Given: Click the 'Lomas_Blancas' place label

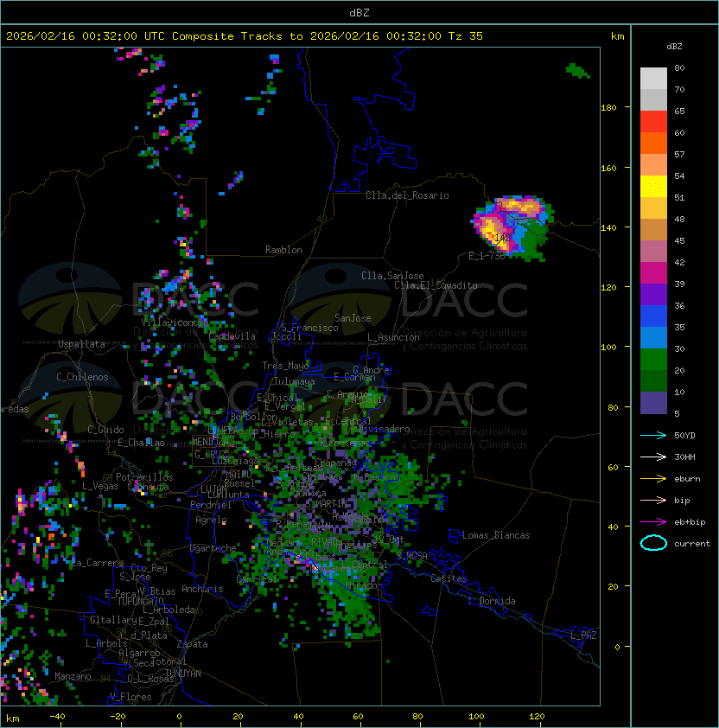Looking at the screenshot, I should 496,535.
